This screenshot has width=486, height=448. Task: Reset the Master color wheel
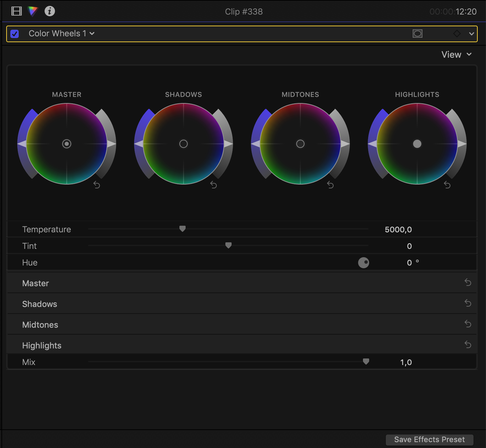[97, 185]
